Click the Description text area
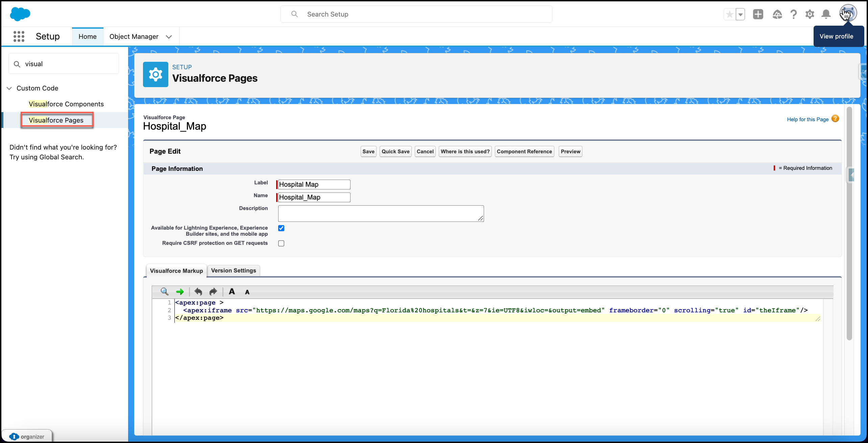Viewport: 868px width, 443px height. pyautogui.click(x=381, y=213)
